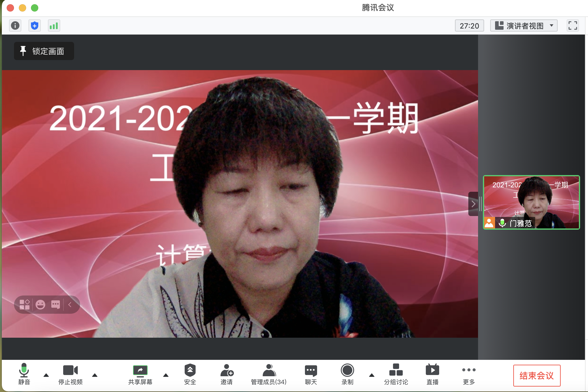Open the 安全 security options
The width and height of the screenshot is (588, 392).
(x=190, y=374)
